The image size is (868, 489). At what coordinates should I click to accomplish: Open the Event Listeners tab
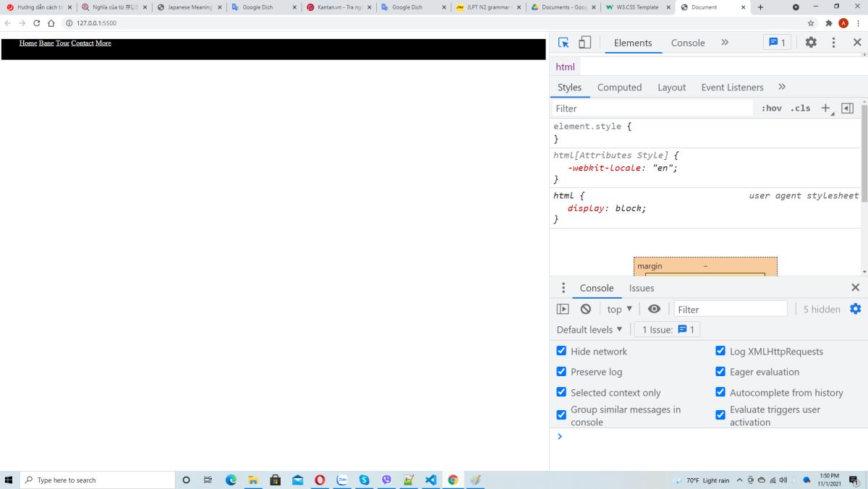[x=732, y=87]
